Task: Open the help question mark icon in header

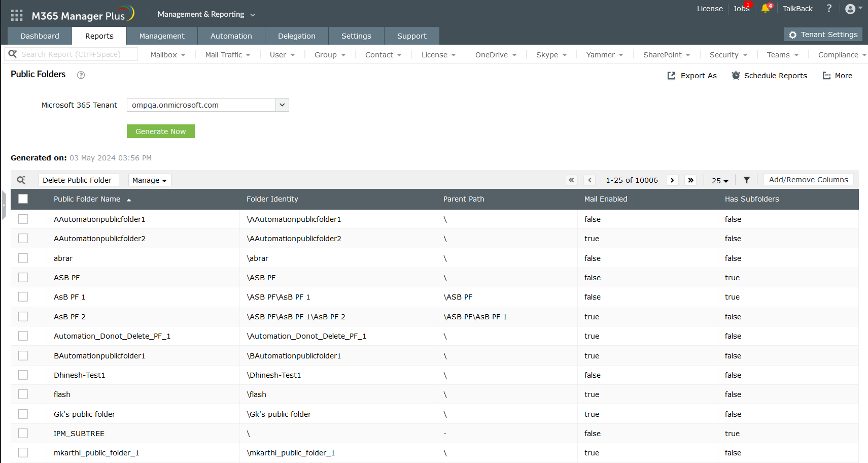Action: point(829,9)
